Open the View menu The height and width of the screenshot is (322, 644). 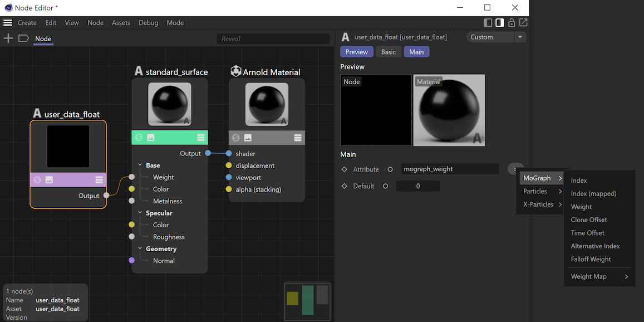72,23
